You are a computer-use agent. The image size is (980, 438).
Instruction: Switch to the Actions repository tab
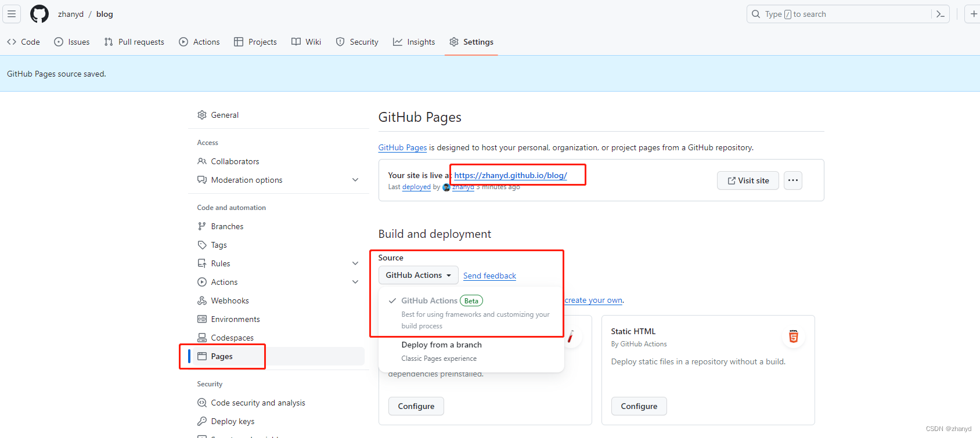pos(200,42)
